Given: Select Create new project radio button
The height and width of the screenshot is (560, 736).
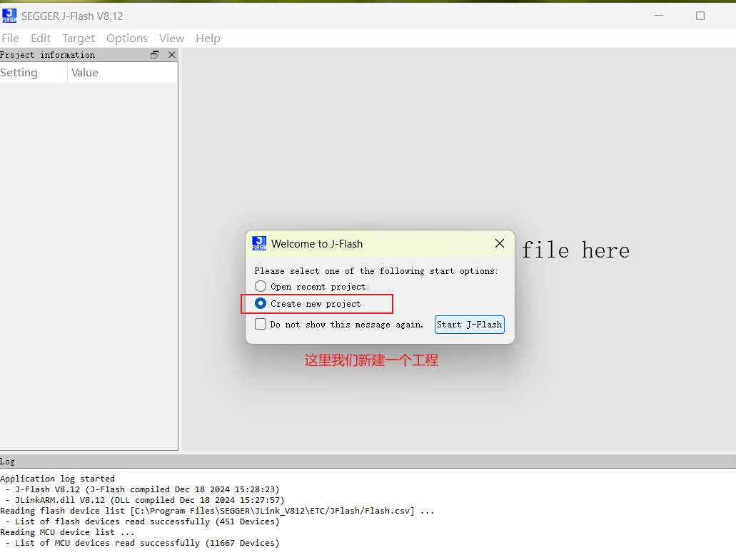Looking at the screenshot, I should coord(261,303).
